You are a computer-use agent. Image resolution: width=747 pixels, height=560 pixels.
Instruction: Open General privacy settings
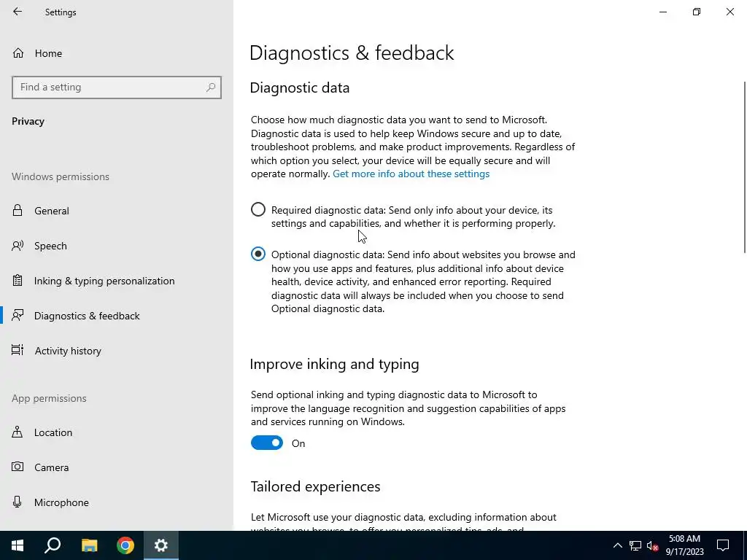52,211
